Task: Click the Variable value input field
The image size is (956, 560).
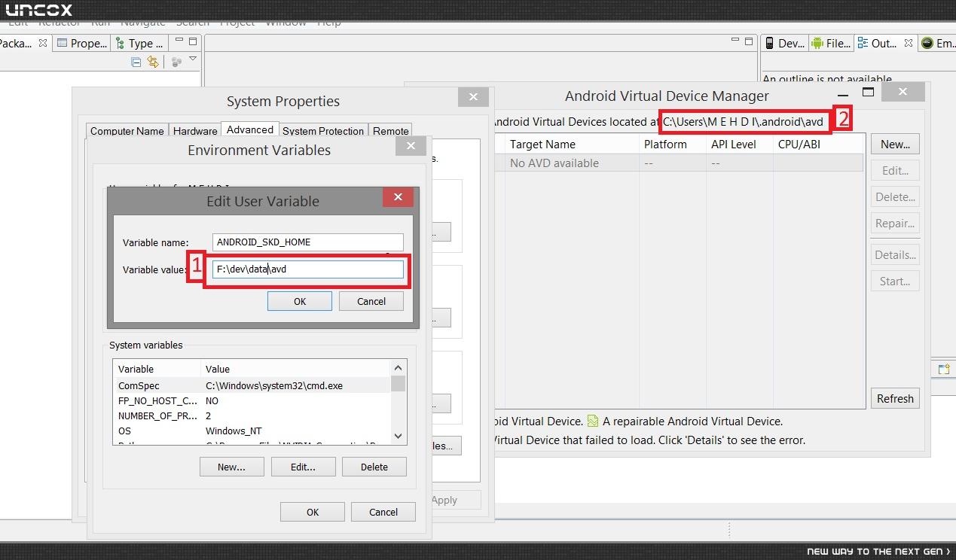Action: 307,269
